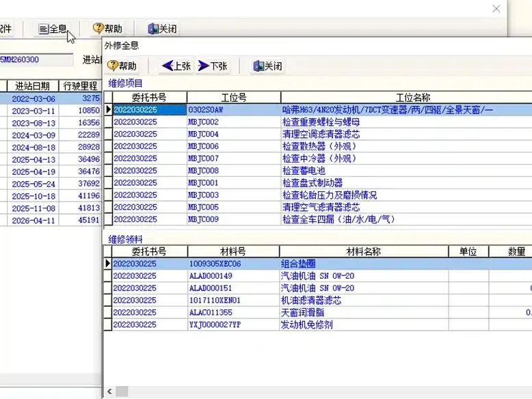Select material ALAD000149 row

pyautogui.click(x=318, y=276)
